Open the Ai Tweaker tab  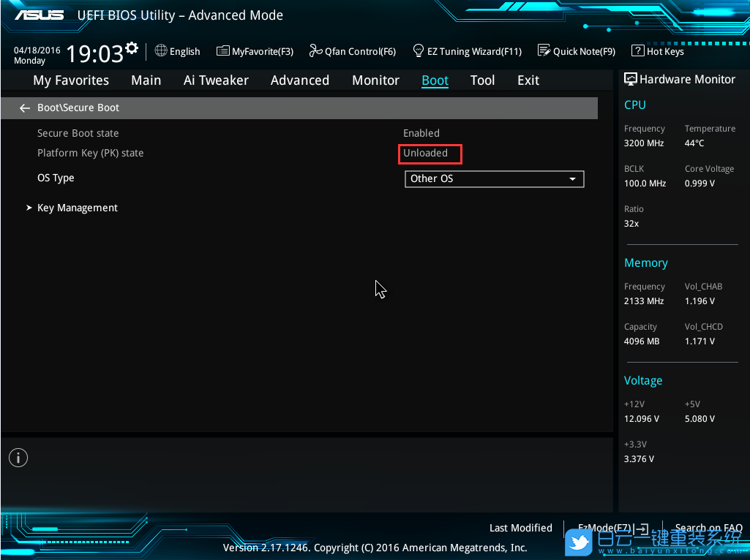[216, 80]
